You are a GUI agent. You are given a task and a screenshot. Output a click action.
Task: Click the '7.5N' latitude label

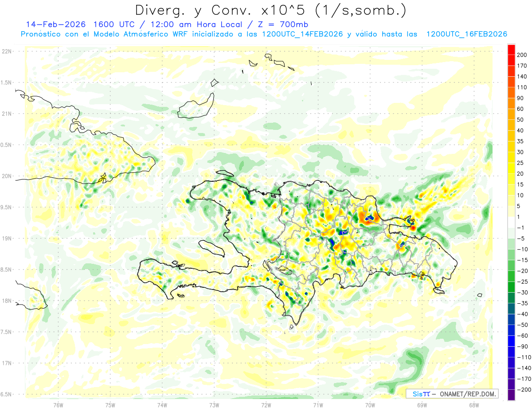point(7,332)
